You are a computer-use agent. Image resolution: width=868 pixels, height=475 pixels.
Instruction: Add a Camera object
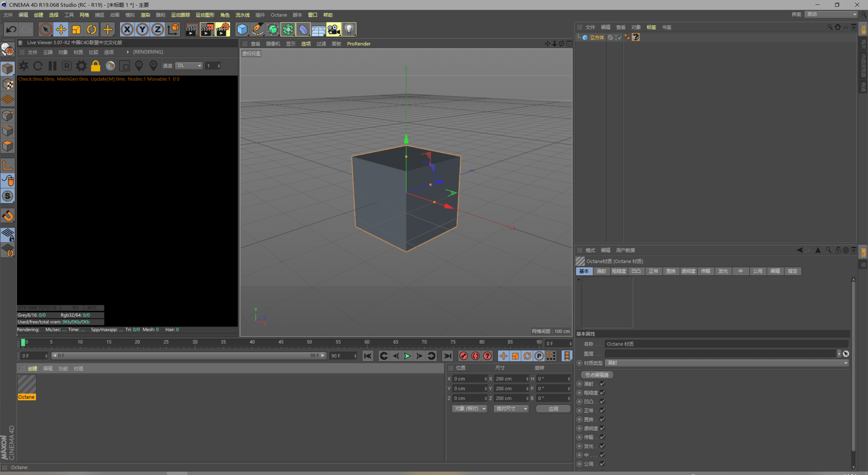point(334,30)
